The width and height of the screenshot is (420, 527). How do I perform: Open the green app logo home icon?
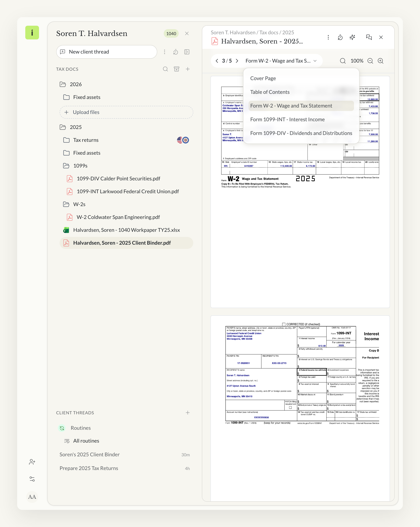pos(32,33)
